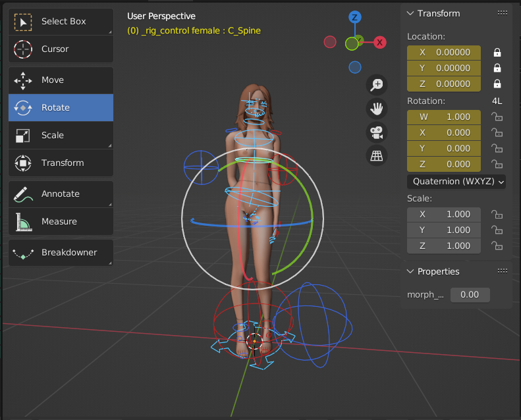Viewport: 521px width, 420px height.
Task: Click the morph property 0.00 slider
Action: pos(470,295)
